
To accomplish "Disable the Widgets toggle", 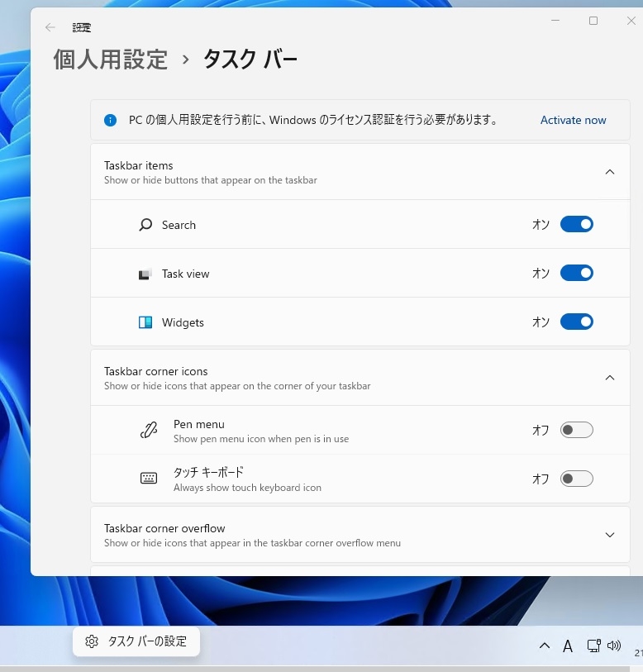I will point(577,322).
